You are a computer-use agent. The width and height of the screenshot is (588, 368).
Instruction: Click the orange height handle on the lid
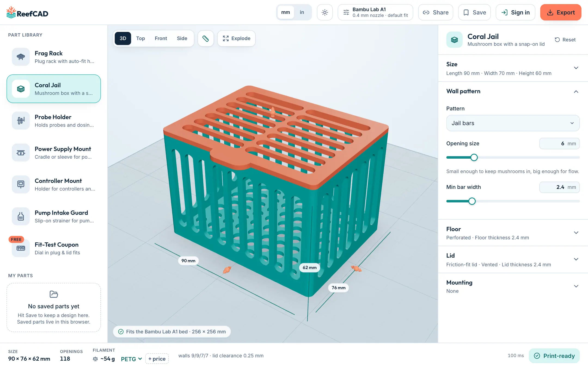(272, 111)
